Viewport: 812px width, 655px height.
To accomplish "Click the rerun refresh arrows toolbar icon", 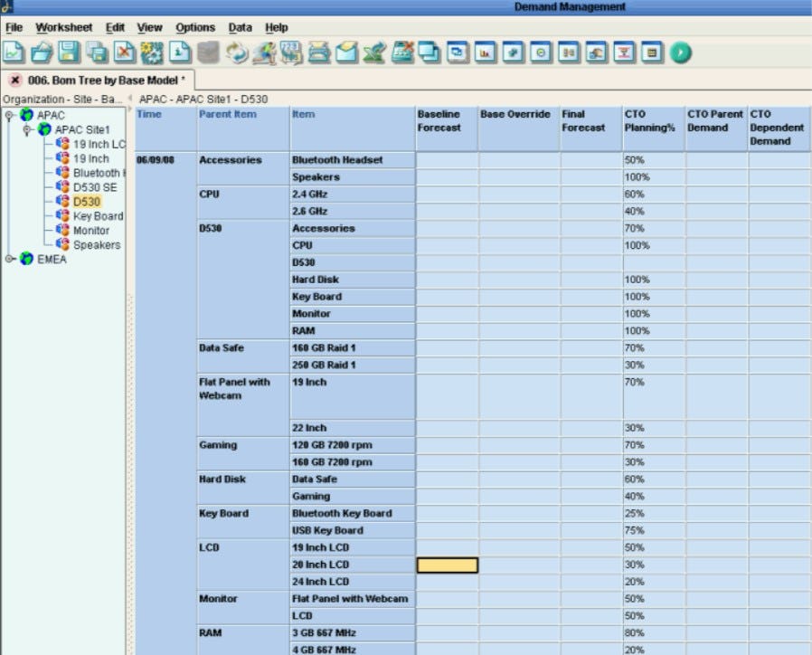I will tap(237, 52).
